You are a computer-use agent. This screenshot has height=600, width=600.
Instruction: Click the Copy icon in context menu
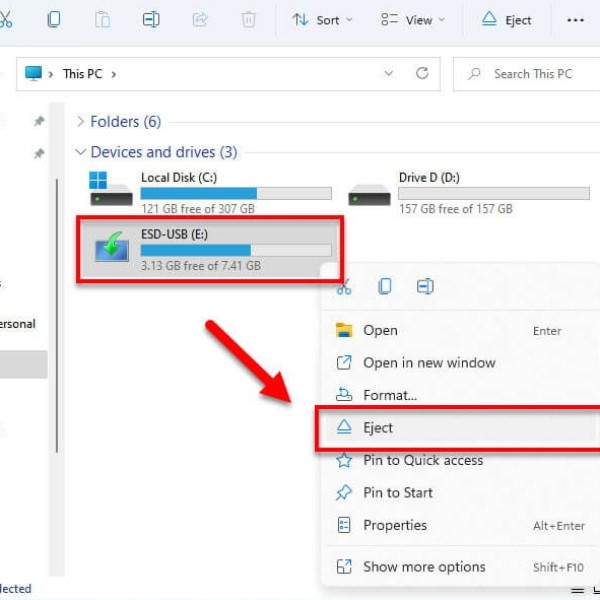385,286
